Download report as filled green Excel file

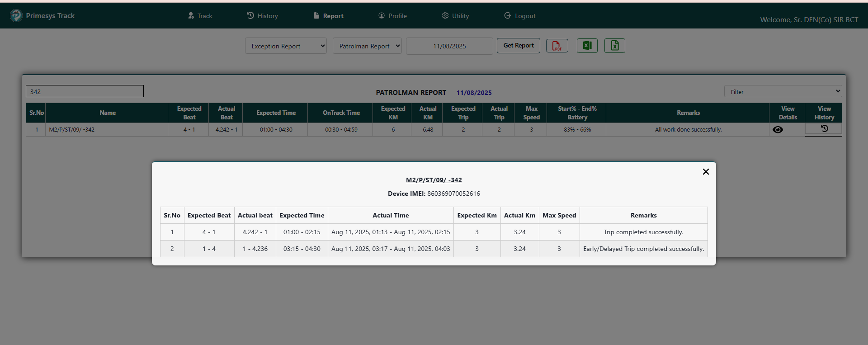coord(587,46)
